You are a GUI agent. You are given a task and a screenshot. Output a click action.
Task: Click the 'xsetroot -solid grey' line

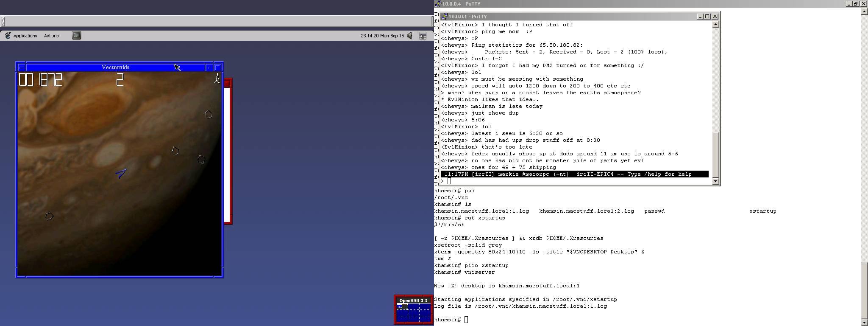coord(468,245)
